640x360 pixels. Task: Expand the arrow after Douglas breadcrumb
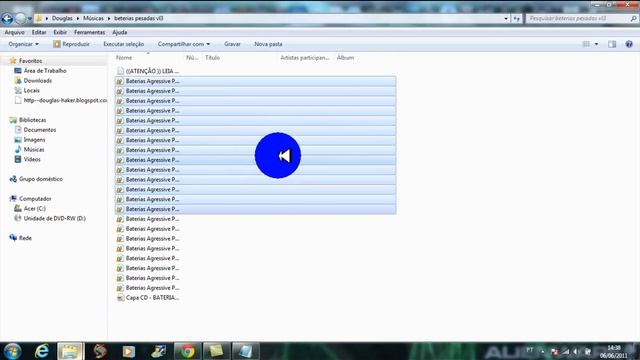coord(78,18)
